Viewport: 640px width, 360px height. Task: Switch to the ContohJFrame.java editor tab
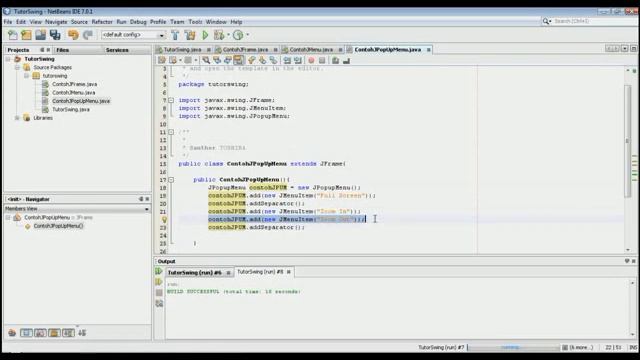pyautogui.click(x=245, y=50)
